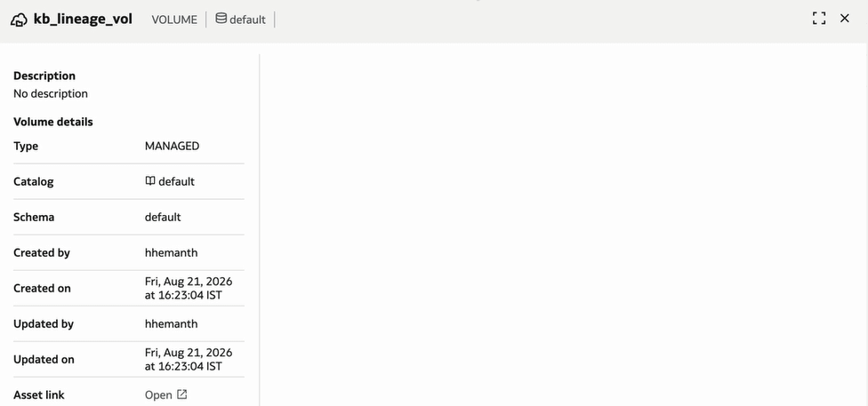868x406 pixels.
Task: Click the Created by hhemanth value
Action: tap(171, 253)
